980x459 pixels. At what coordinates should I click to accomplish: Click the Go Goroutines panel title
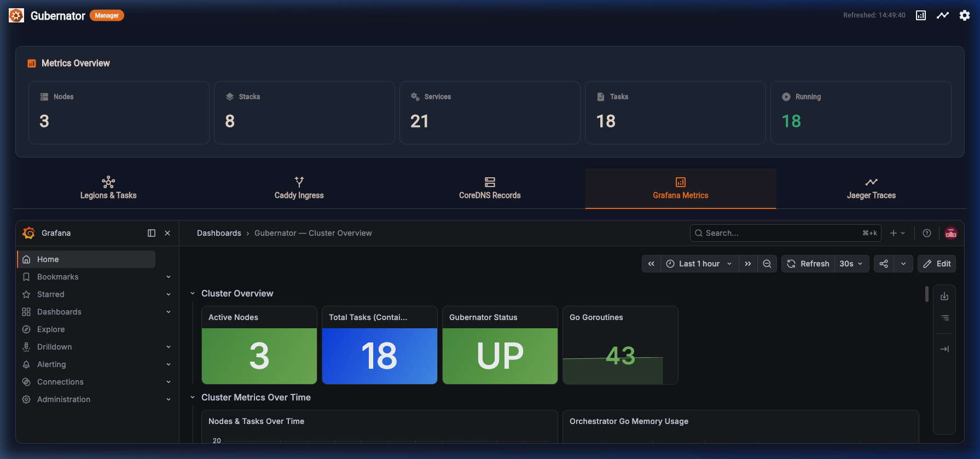click(x=596, y=317)
